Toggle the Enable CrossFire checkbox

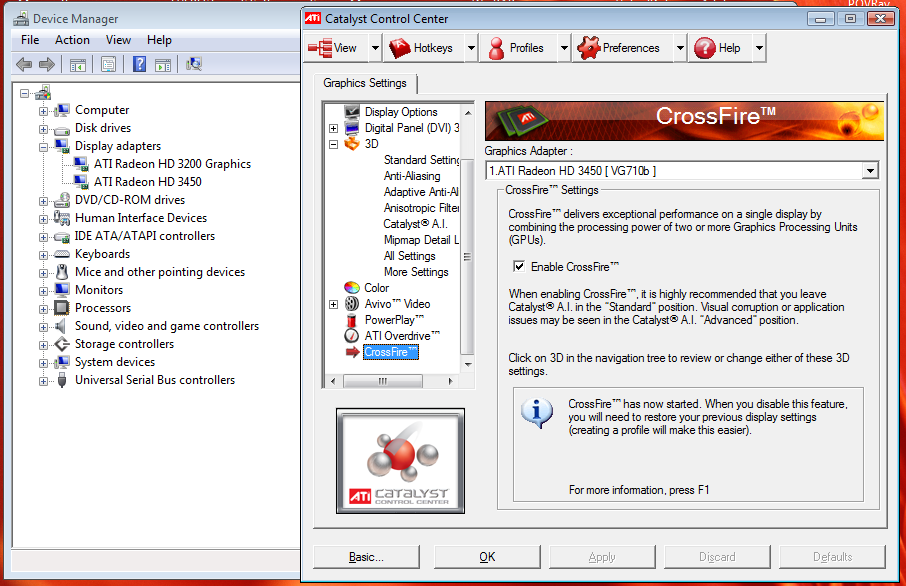519,266
